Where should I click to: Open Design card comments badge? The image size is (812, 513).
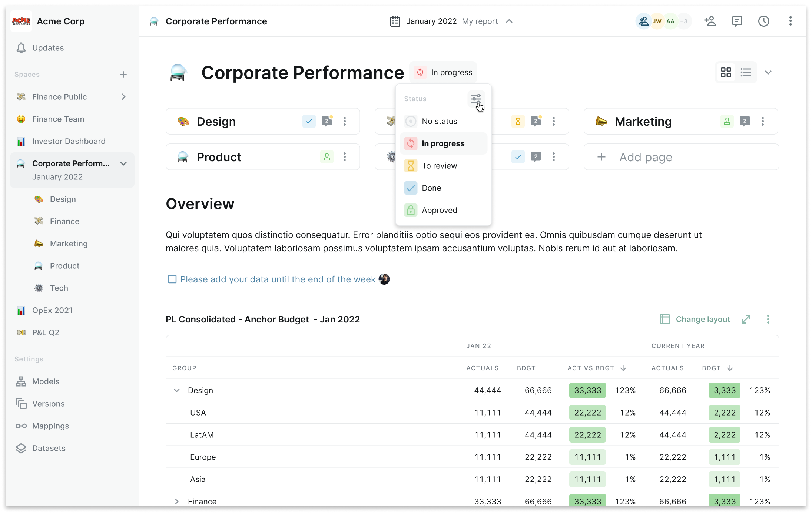point(327,121)
